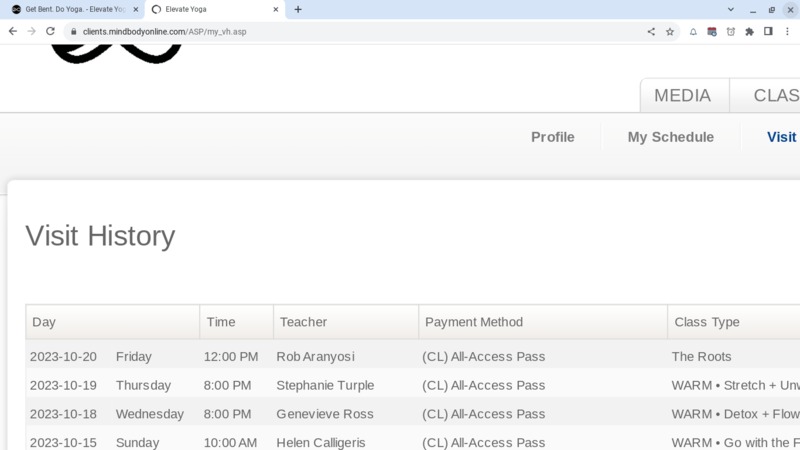Open the notification bell extension
This screenshot has height=450, width=800.
(693, 32)
